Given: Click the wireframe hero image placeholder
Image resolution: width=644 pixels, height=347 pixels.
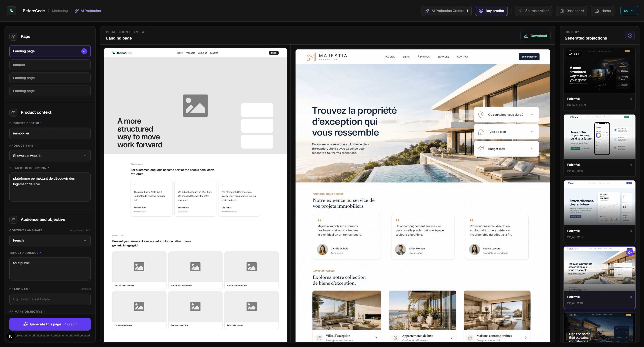Looking at the screenshot, I should pos(195,105).
